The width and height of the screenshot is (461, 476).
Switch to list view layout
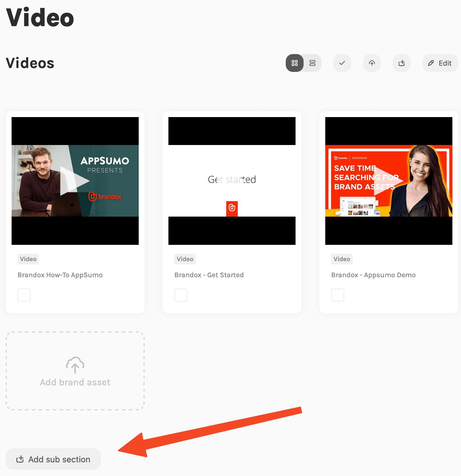coord(312,63)
